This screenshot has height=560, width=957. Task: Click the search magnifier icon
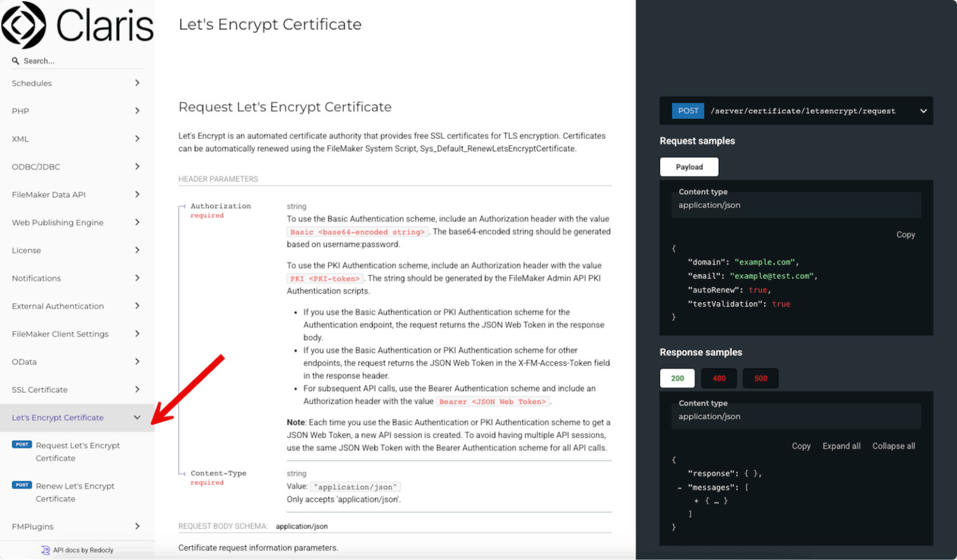[x=16, y=61]
